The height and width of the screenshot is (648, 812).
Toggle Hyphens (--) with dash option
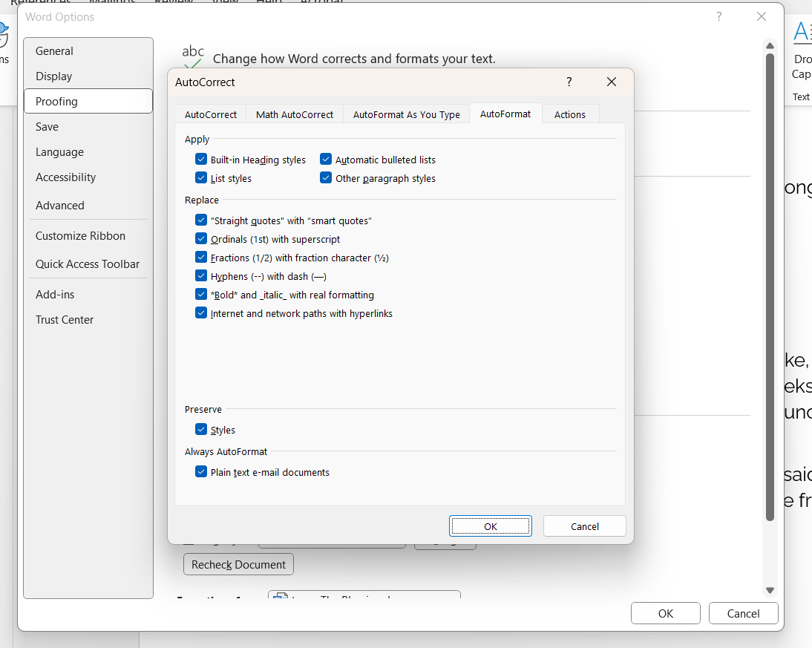[201, 275]
